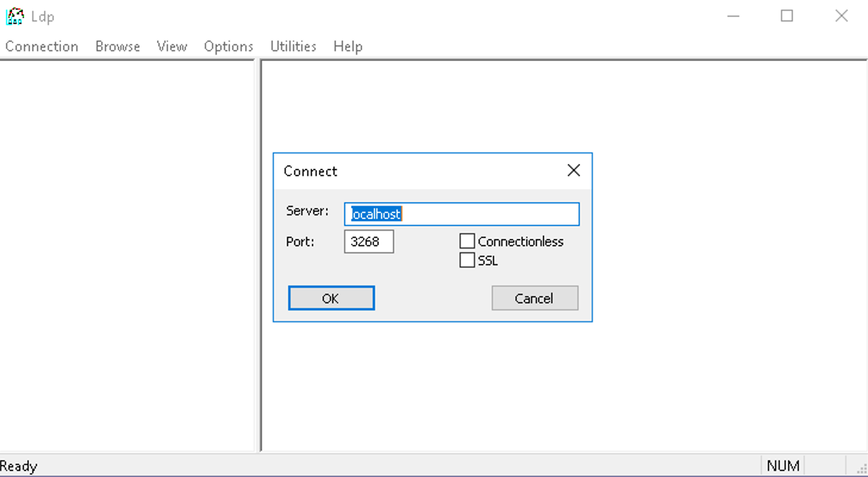The image size is (868, 477).
Task: Open the Browse menu
Action: click(117, 46)
